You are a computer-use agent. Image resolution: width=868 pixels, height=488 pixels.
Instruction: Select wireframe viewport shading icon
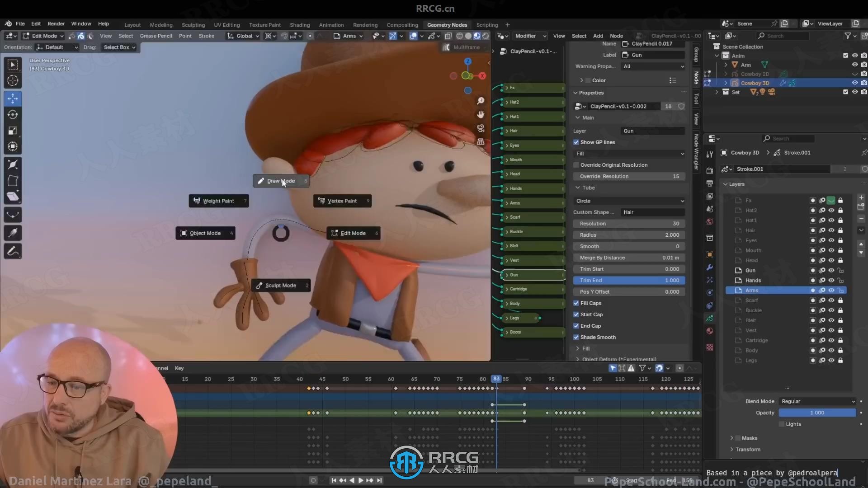tap(459, 36)
